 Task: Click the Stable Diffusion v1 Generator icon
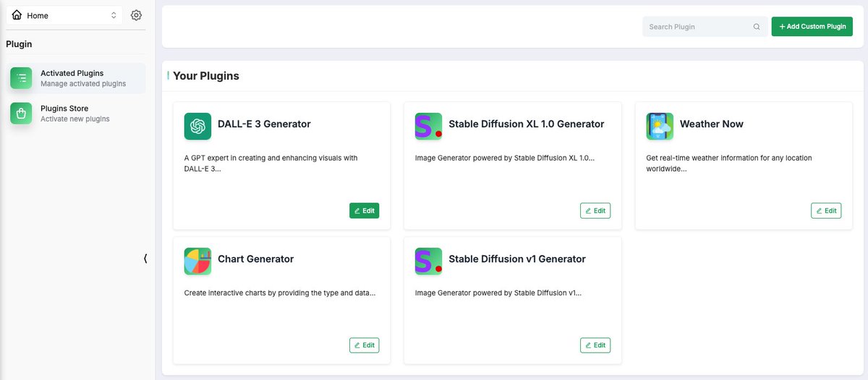[x=428, y=261]
